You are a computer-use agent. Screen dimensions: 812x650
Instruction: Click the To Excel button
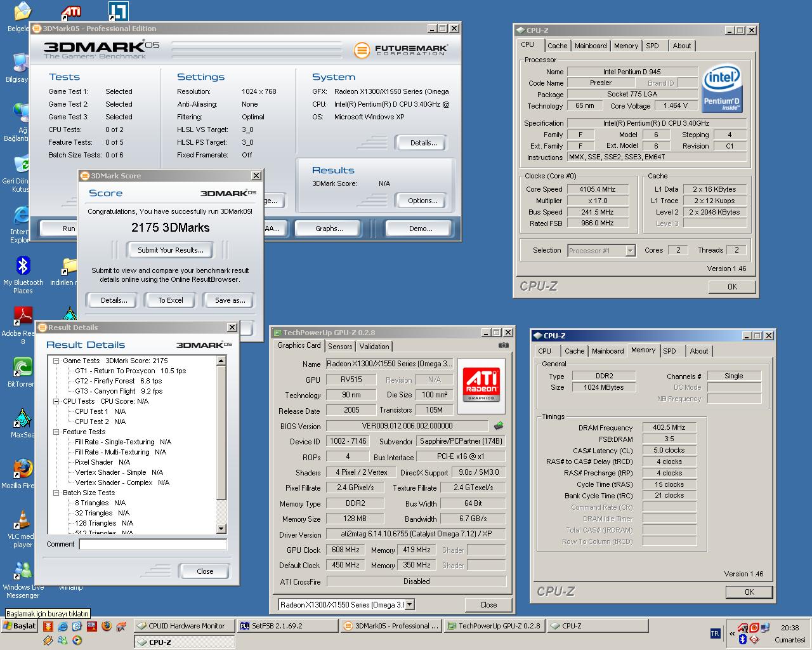click(171, 300)
